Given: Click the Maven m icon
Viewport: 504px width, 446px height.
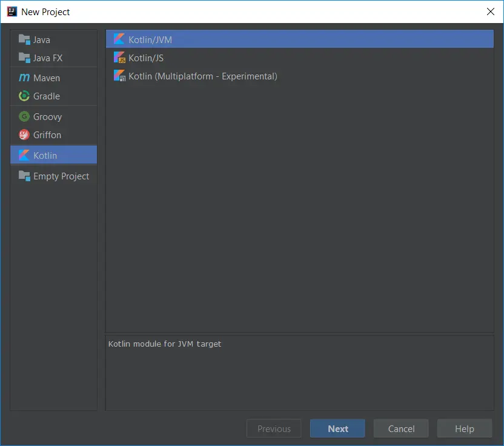Looking at the screenshot, I should pos(24,78).
